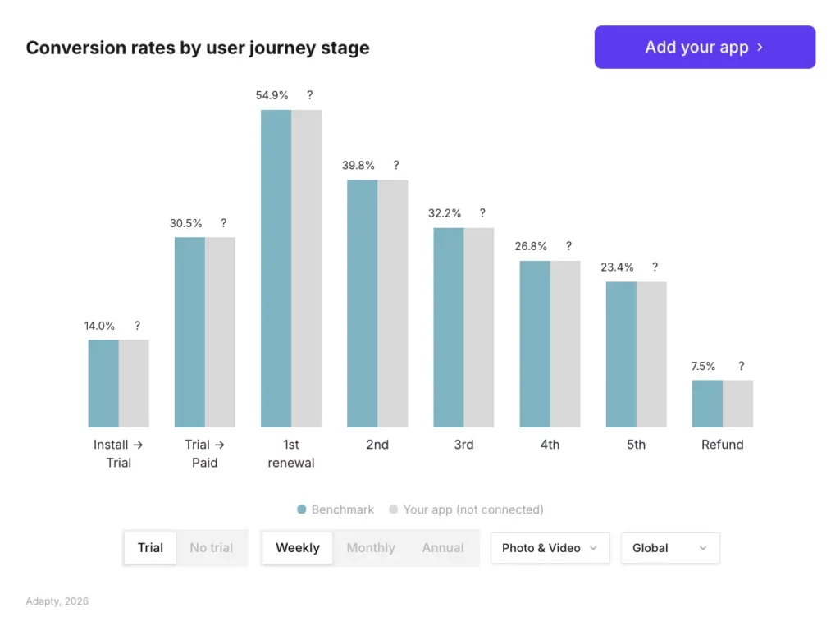Click the question mark above the 4th renewal bar
Screen dimensions: 840x635
click(x=568, y=246)
